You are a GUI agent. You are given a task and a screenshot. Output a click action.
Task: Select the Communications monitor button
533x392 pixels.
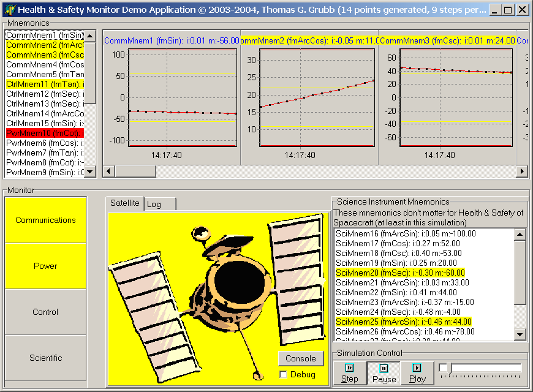[45, 220]
